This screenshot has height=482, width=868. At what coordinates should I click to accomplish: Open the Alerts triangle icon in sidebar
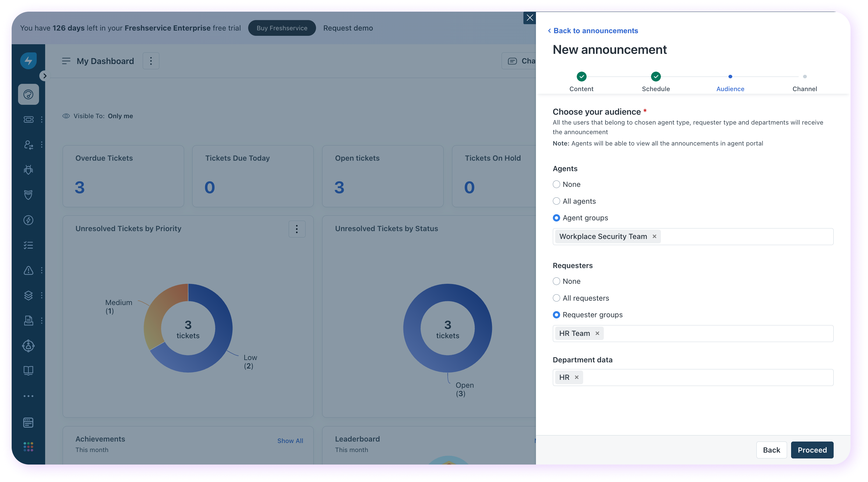coord(28,270)
